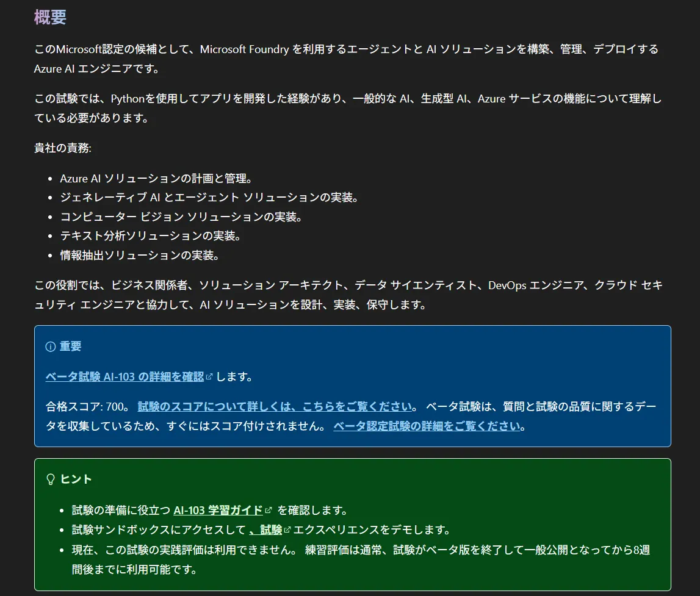
Task: Select bullet テキスト分析ソリューションの実装
Action: point(150,235)
